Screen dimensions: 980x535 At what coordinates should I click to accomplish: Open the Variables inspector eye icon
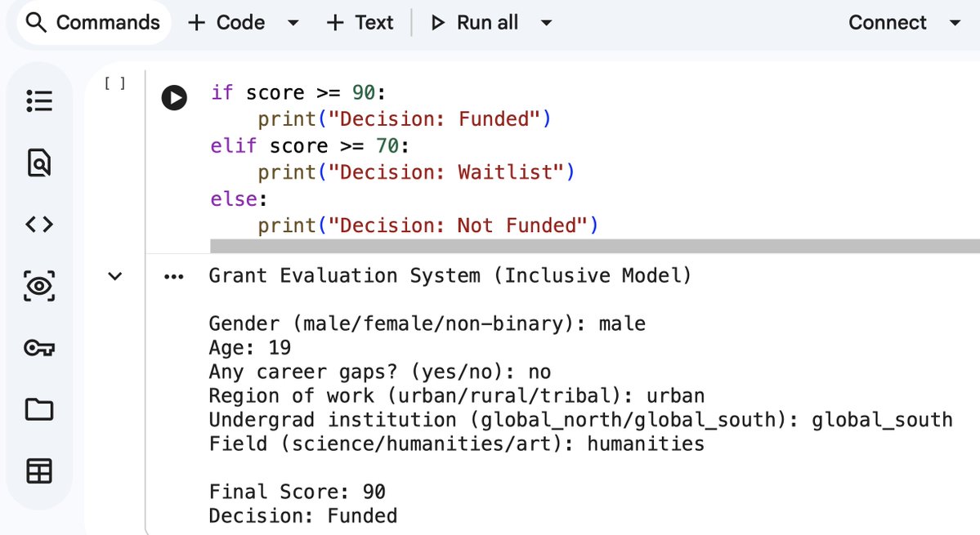pyautogui.click(x=39, y=286)
